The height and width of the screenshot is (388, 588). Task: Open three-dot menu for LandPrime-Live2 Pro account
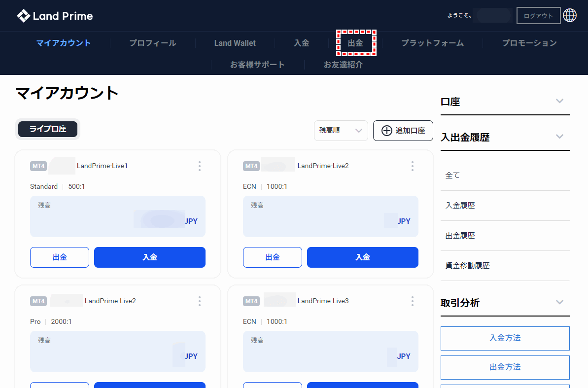point(200,301)
